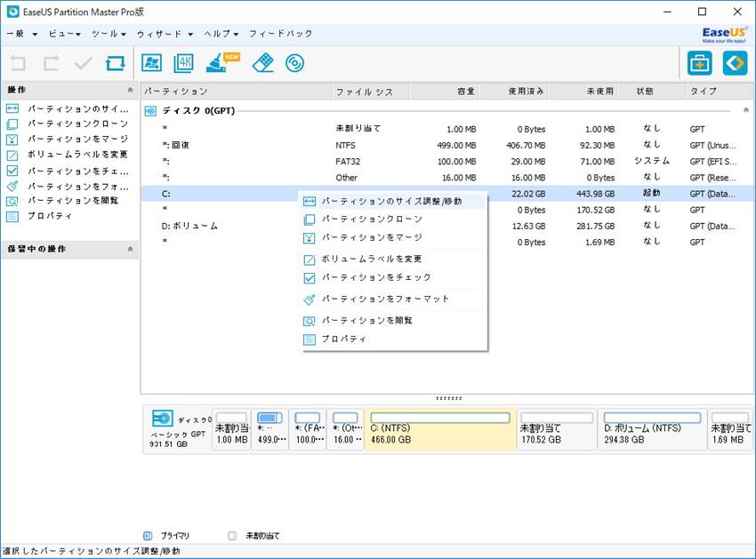Screen dimensions: 756x559
Task: Open the bootable disc creator icon
Action: point(294,63)
